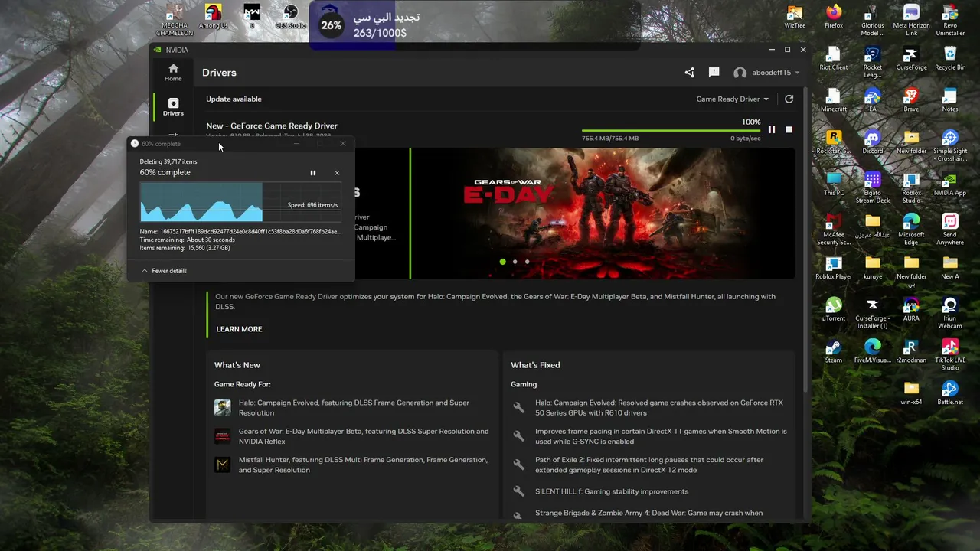Open Steam desktop shortcut
This screenshot has width=980, height=551.
(x=834, y=352)
